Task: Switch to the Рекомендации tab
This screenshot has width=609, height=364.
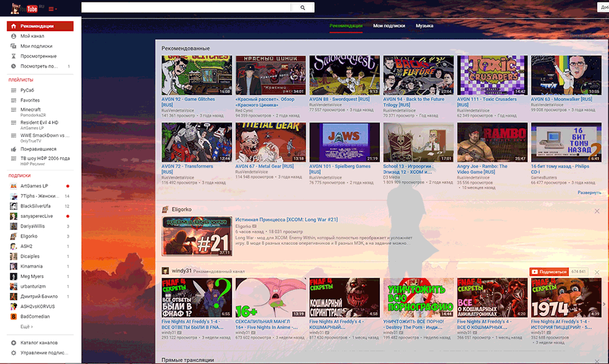Action: [346, 26]
